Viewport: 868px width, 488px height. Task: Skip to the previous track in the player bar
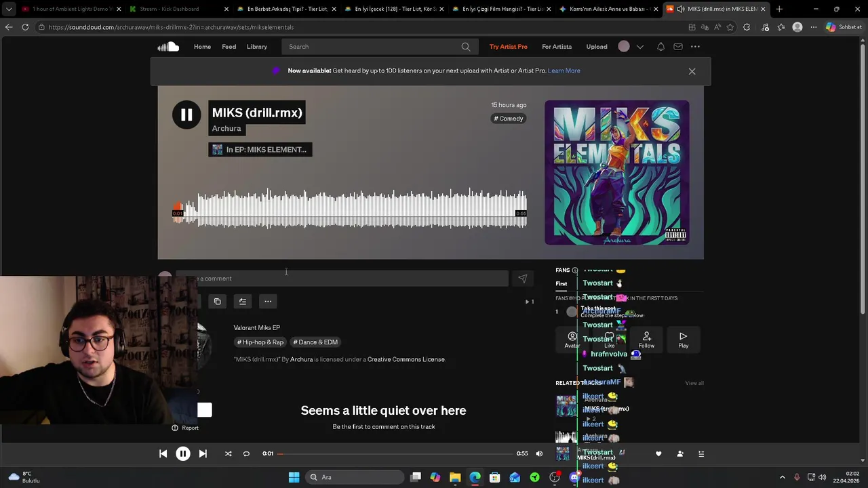coord(163,453)
